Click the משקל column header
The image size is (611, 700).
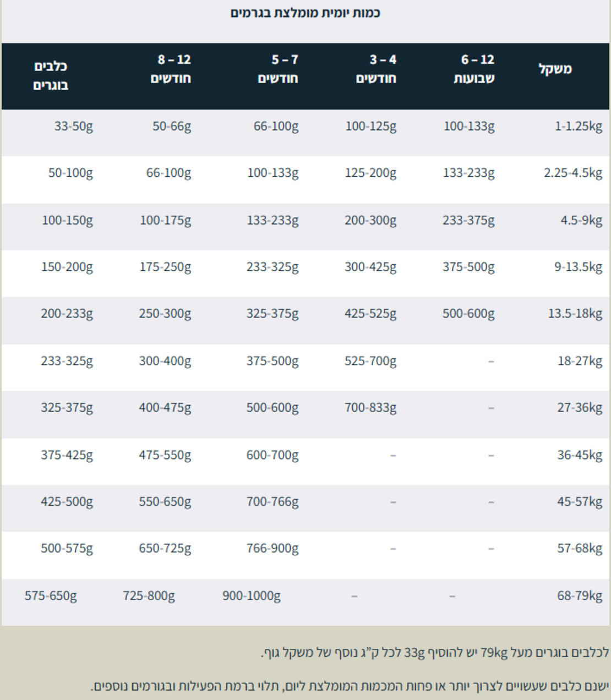coord(555,69)
